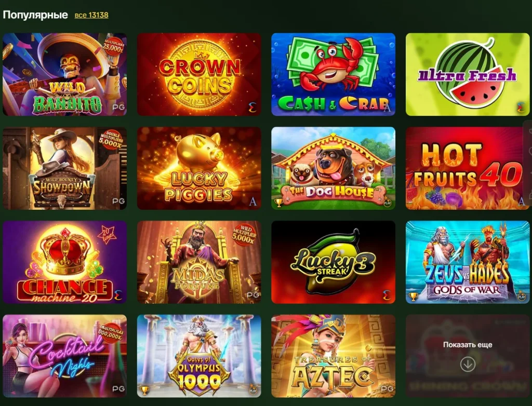Open The Dog House game
This screenshot has width=532, height=406.
[x=333, y=168]
